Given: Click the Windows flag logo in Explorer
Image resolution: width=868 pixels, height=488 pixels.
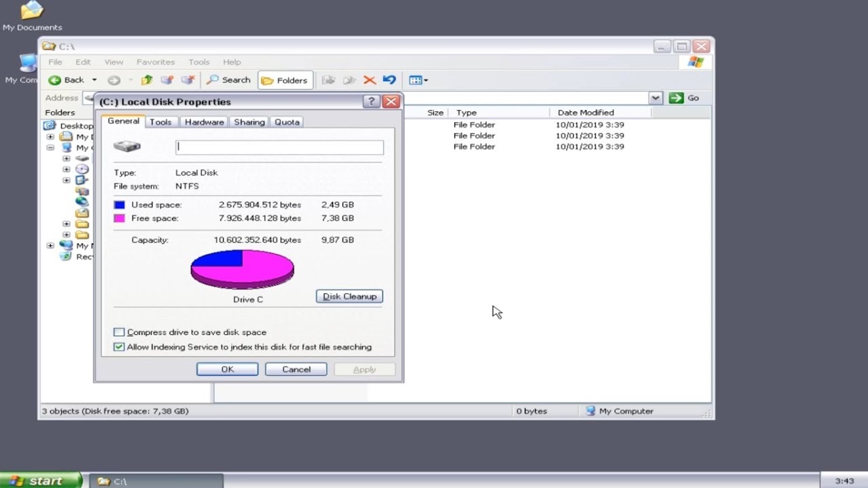Looking at the screenshot, I should pyautogui.click(x=695, y=62).
